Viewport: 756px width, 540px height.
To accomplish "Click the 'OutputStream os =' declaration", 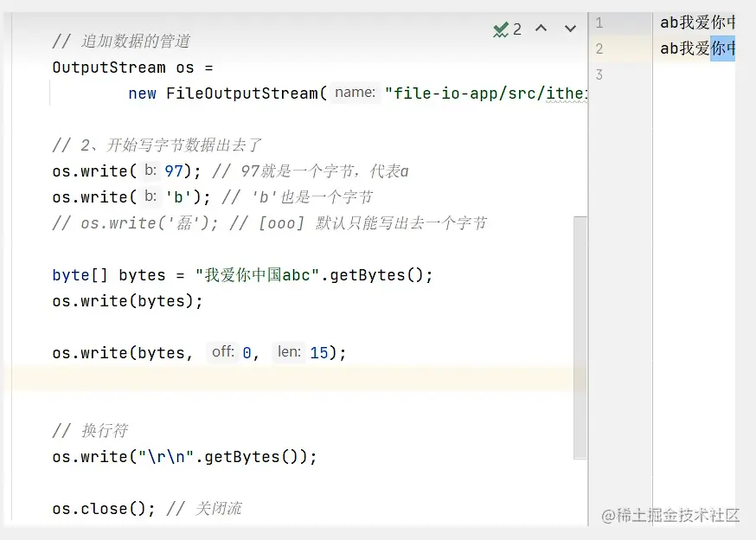I will (x=132, y=67).
